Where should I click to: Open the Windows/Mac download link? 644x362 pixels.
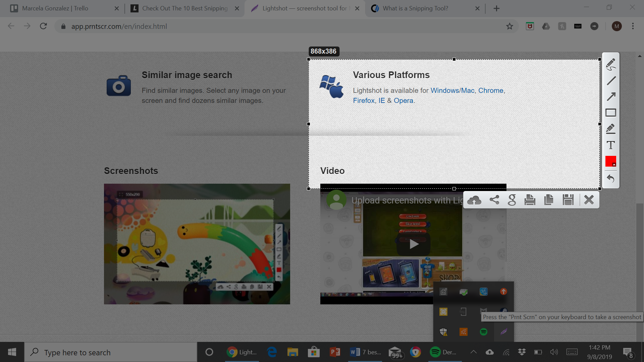coord(452,90)
